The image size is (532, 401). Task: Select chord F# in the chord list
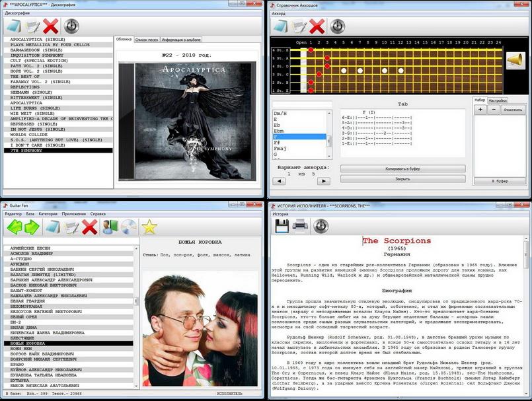tap(299, 143)
